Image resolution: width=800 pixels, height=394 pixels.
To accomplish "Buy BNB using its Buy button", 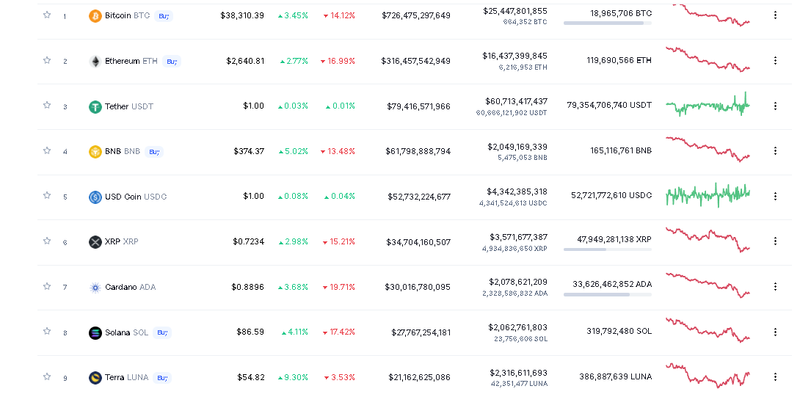I will 154,152.
